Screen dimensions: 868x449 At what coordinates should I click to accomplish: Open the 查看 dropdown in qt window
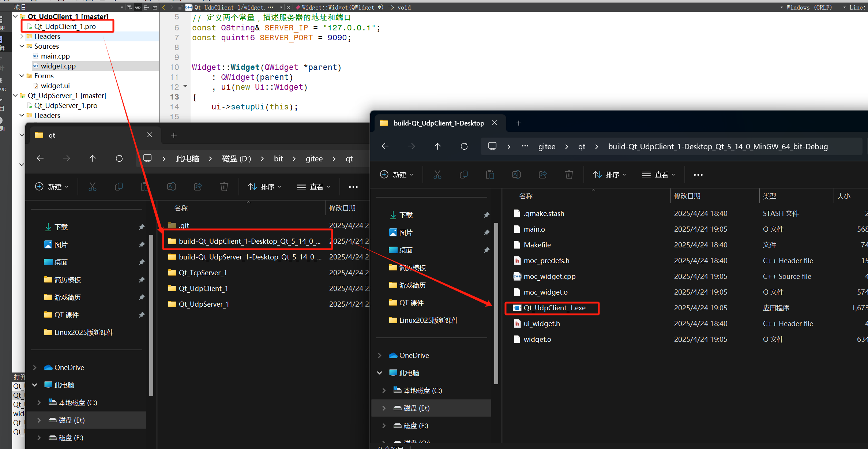314,187
